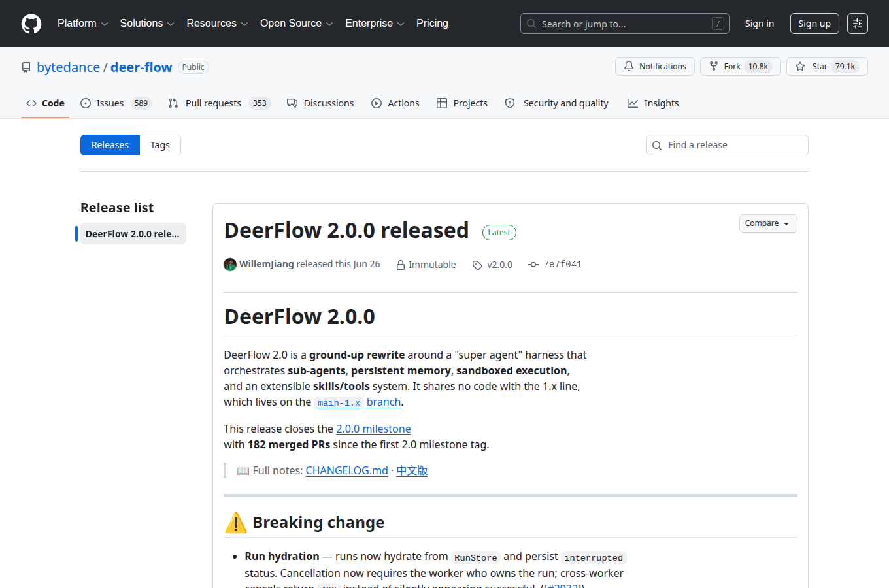Open the Compare dropdown
Viewport: 889px width, 588px height.
coord(768,223)
